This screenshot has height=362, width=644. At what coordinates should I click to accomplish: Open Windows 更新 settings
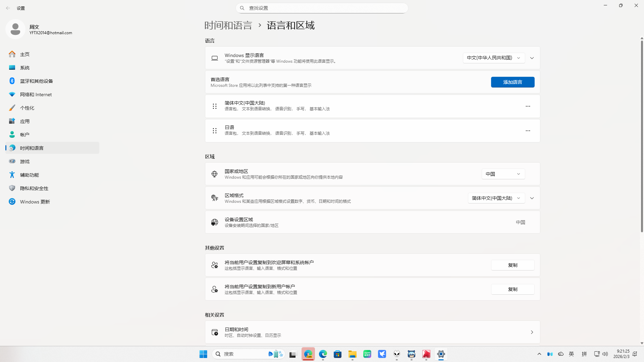tap(35, 201)
